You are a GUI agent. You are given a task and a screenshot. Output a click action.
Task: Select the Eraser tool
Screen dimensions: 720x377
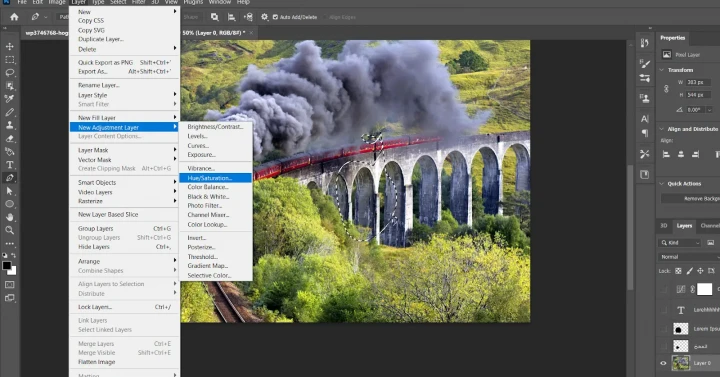tap(10, 138)
